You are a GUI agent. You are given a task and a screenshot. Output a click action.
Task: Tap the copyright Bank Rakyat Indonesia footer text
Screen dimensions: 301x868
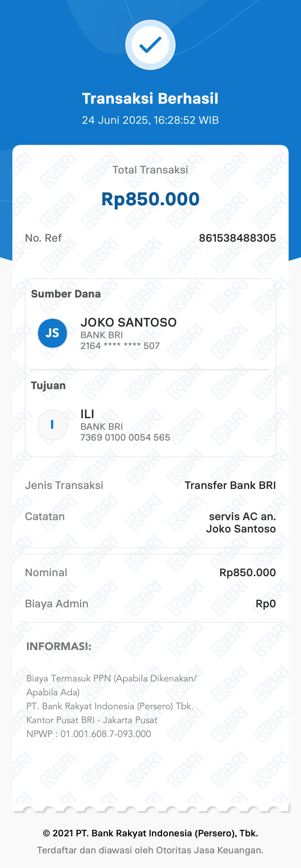[150, 833]
